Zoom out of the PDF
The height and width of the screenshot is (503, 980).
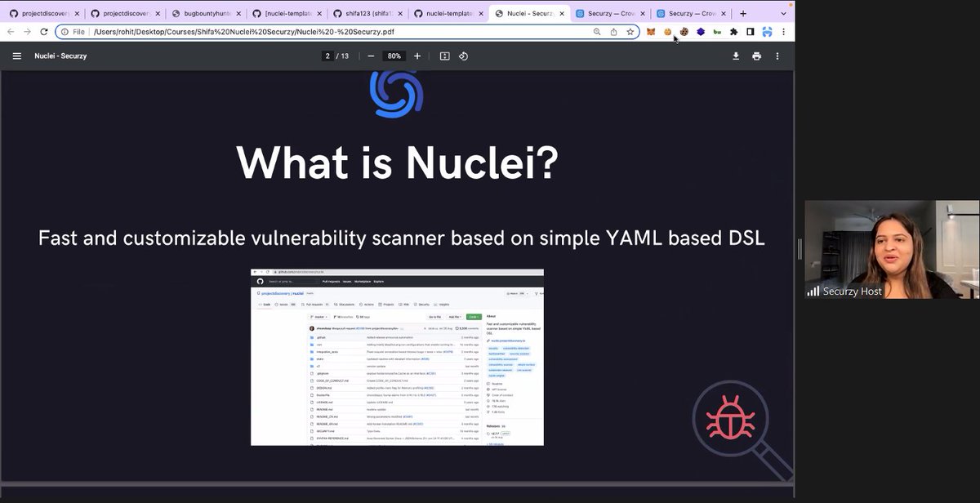(371, 56)
